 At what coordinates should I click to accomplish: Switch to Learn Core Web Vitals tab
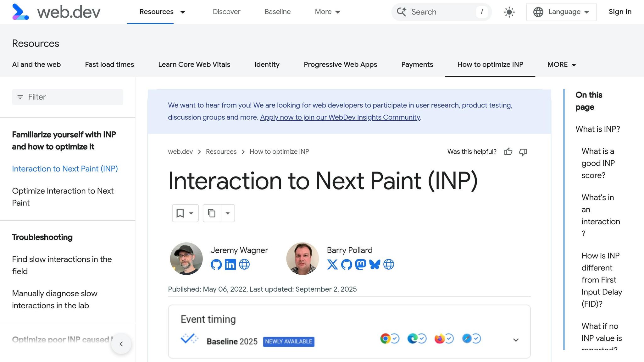pos(194,64)
